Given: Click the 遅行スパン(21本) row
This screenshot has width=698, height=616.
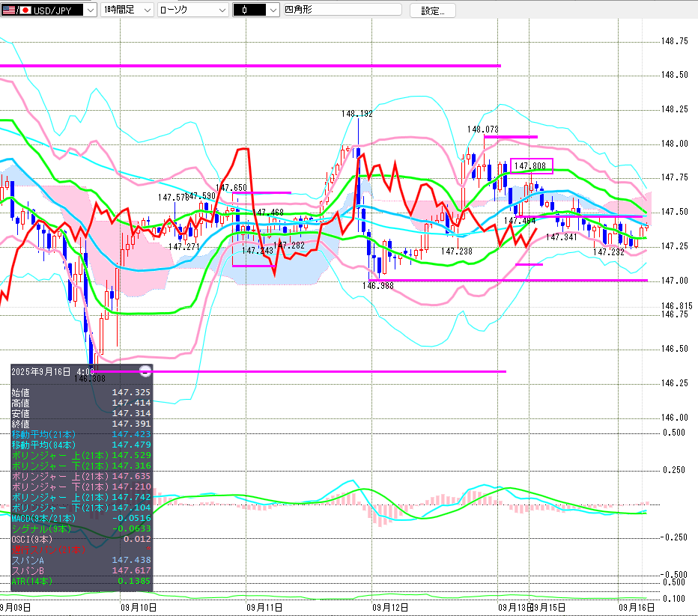Looking at the screenshot, I should [x=81, y=549].
